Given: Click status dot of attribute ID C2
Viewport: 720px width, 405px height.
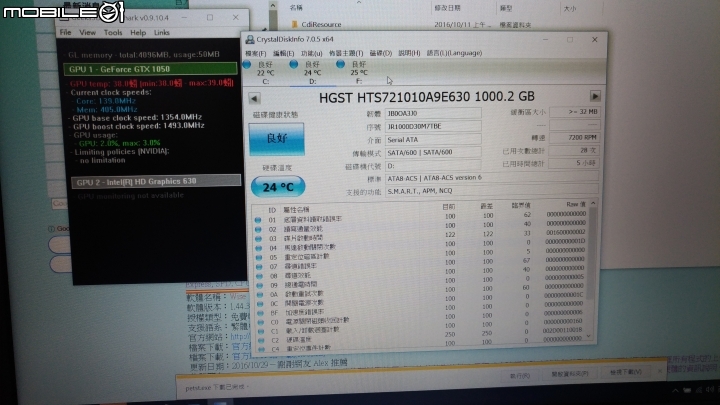Looking at the screenshot, I should (261, 340).
